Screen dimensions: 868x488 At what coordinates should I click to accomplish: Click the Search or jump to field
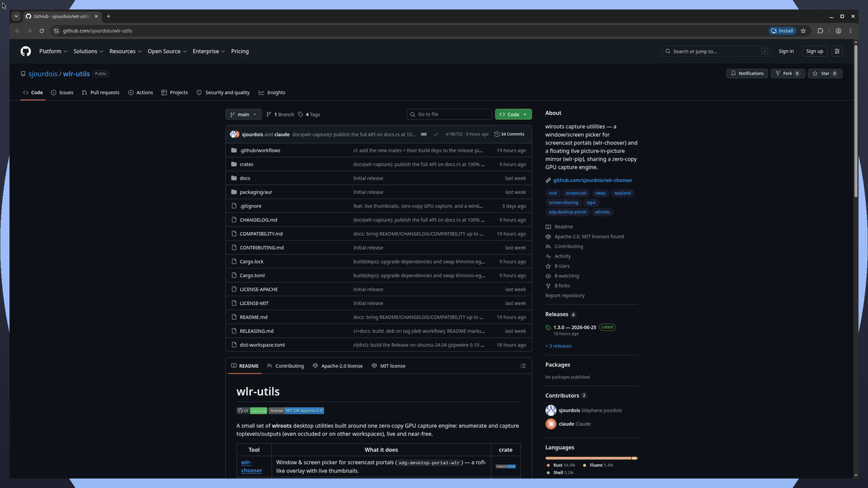point(716,52)
